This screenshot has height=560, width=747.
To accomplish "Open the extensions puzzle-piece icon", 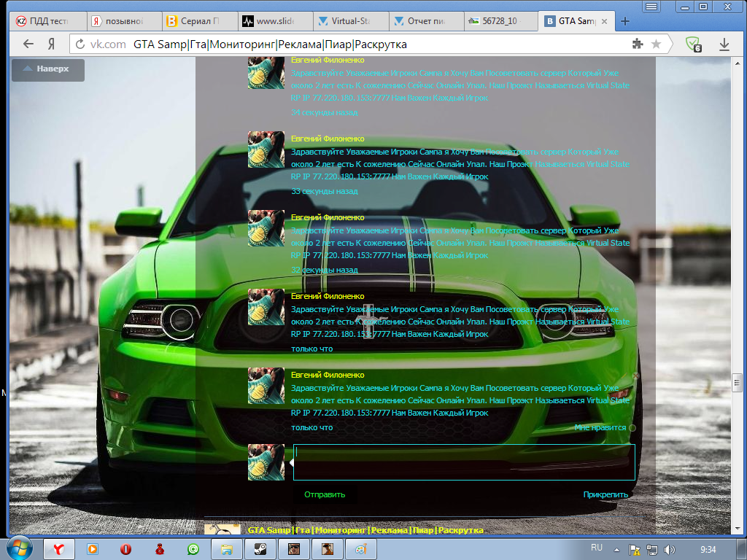I will [638, 44].
